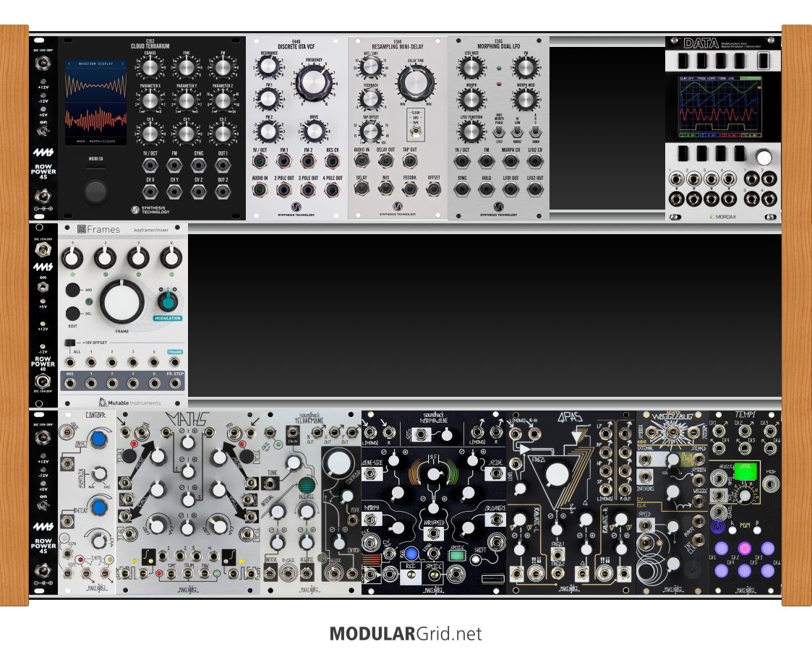Click the large Freq knob on QPAS
Image resolution: width=812 pixels, height=649 pixels.
click(557, 474)
